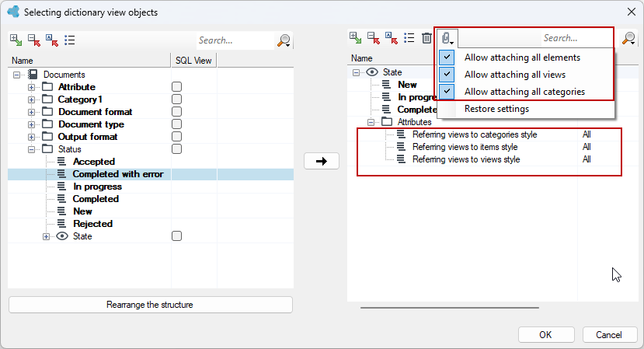This screenshot has height=349, width=644.
Task: Toggle SQL View checkbox for Document type
Action: coord(176,124)
